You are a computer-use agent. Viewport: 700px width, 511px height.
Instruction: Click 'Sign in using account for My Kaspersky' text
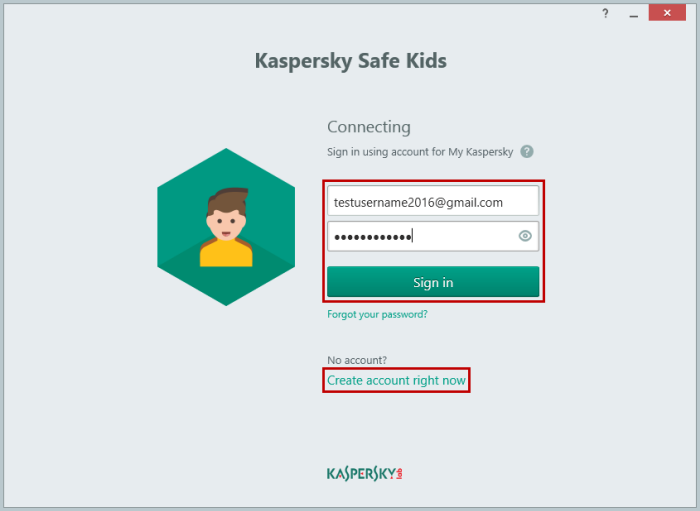tap(420, 152)
